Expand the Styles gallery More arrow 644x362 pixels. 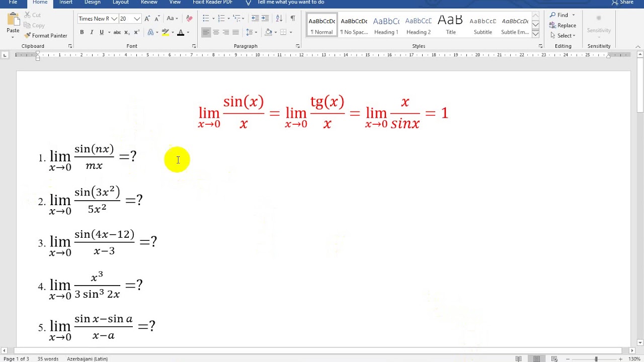pyautogui.click(x=536, y=34)
